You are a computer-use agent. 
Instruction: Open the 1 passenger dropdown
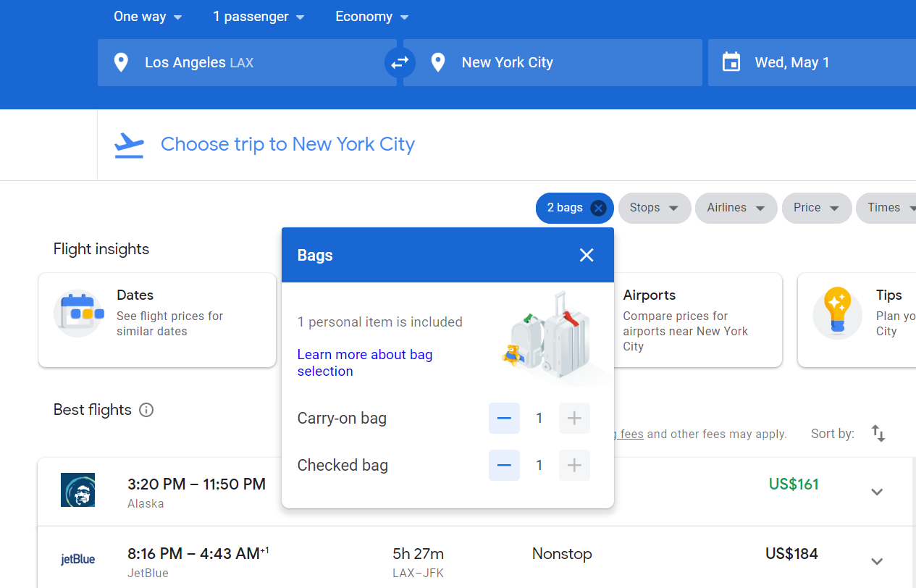point(259,17)
